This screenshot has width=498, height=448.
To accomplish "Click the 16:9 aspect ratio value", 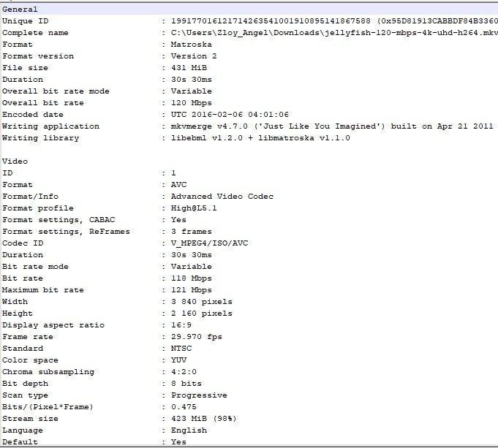I will [181, 325].
